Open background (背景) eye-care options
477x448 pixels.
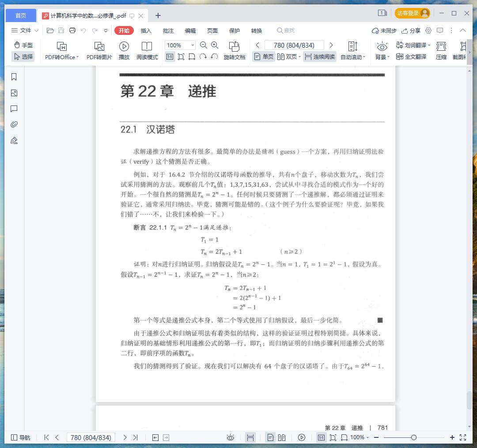tap(382, 50)
